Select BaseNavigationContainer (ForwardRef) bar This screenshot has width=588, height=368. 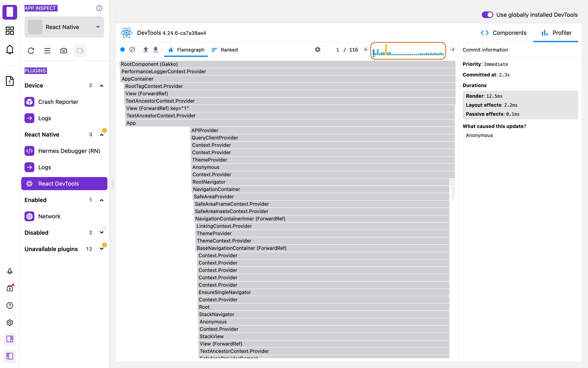(322, 248)
